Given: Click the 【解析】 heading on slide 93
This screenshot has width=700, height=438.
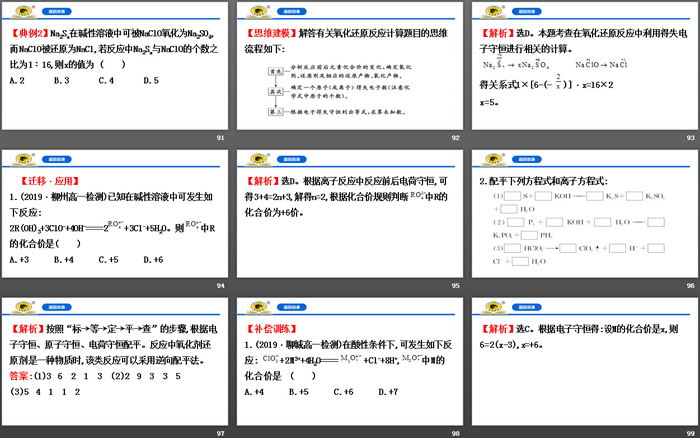Looking at the screenshot, I should tap(498, 33).
